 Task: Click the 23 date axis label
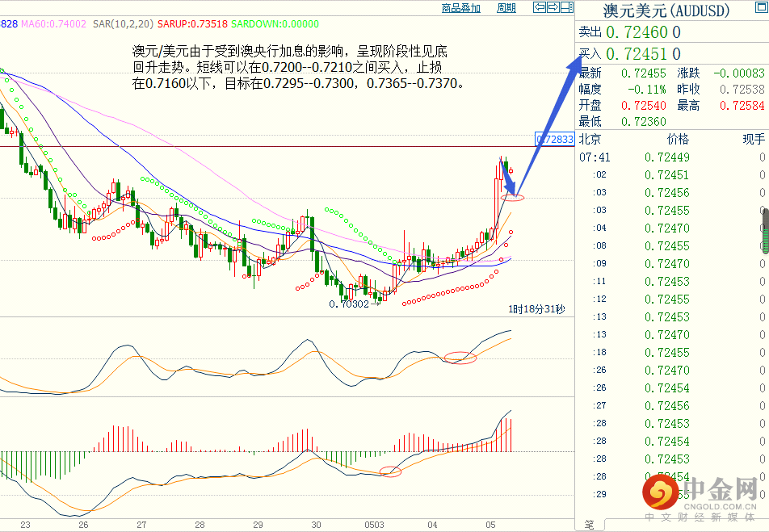[x=25, y=525]
